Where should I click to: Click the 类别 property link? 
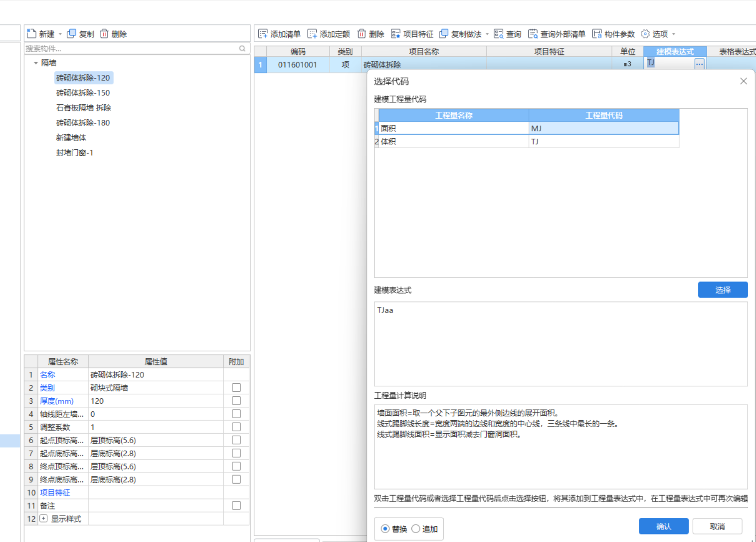pos(47,388)
